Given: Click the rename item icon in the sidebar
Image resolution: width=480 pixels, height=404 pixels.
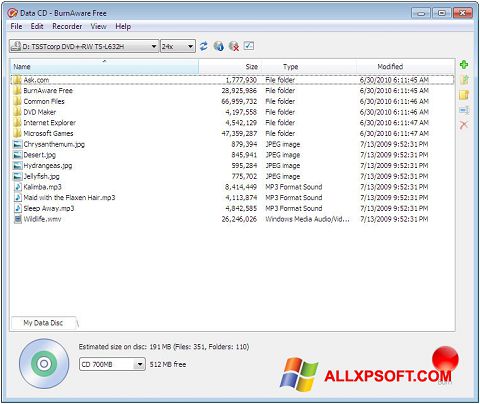Looking at the screenshot, I should point(464,110).
